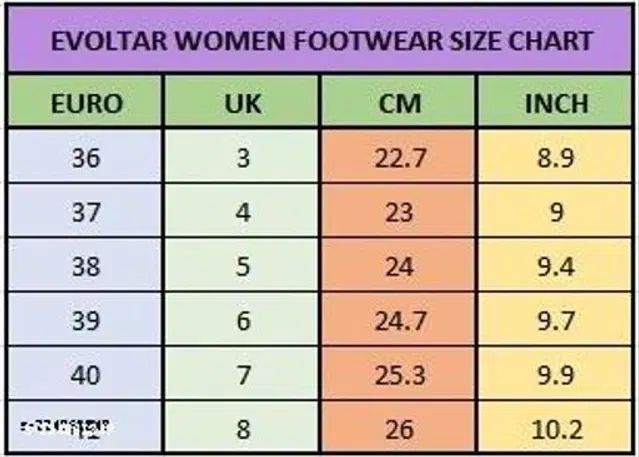The width and height of the screenshot is (639, 457).
Task: Click the UK size 3 cell
Action: coord(242,157)
